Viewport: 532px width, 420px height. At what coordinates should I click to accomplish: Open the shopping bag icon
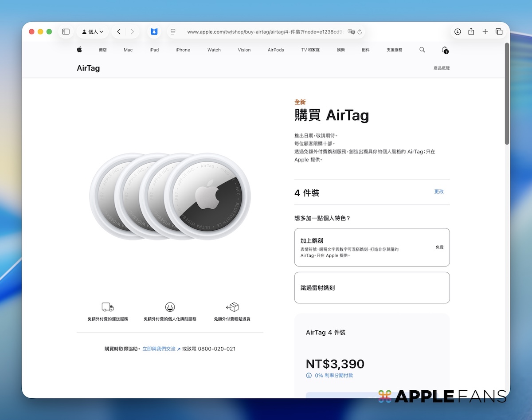445,50
